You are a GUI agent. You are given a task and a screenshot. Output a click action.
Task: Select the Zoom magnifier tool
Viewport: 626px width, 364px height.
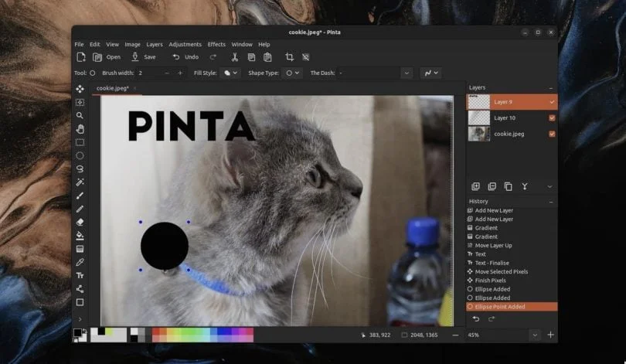coord(80,116)
